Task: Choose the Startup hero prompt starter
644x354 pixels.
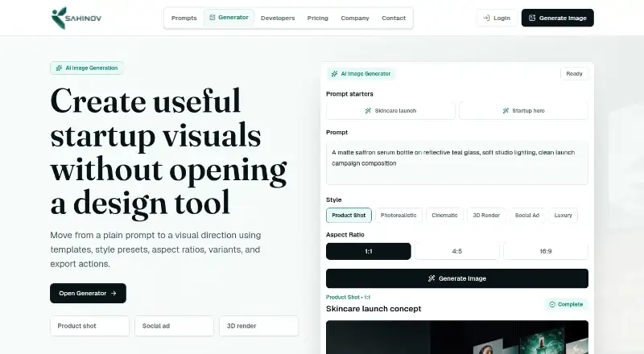Action: tap(523, 111)
